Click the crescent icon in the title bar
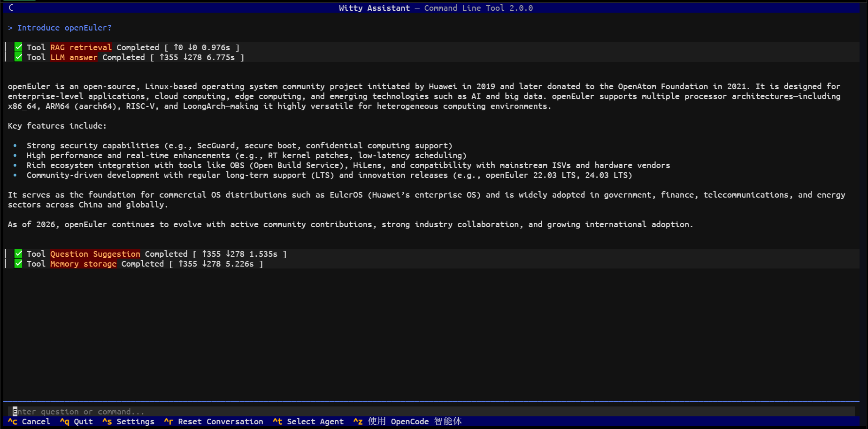 click(x=11, y=8)
